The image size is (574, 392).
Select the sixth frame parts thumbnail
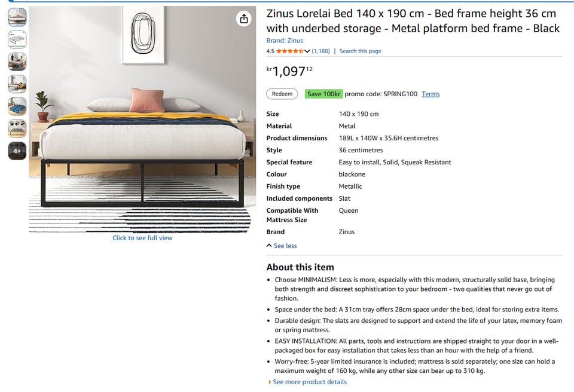click(17, 128)
